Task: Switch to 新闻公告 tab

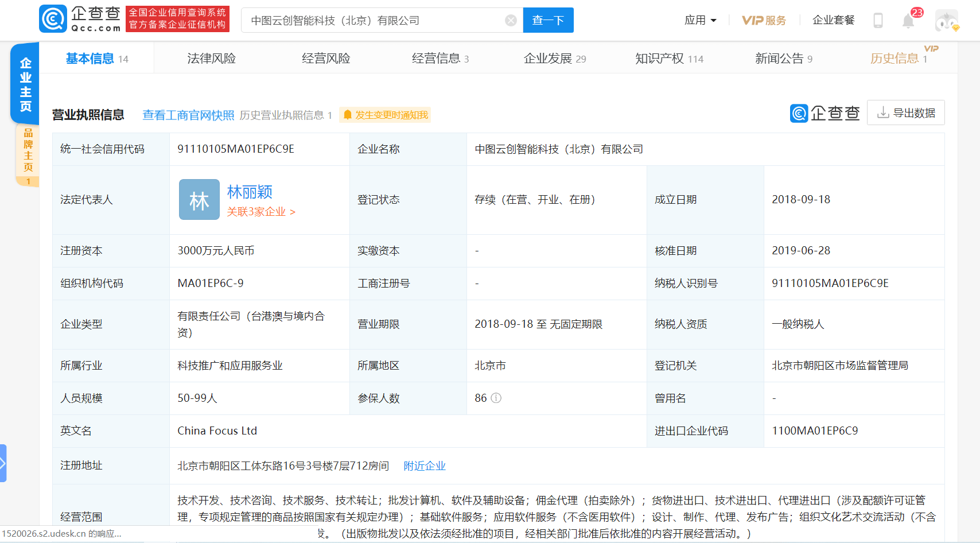Action: (784, 59)
